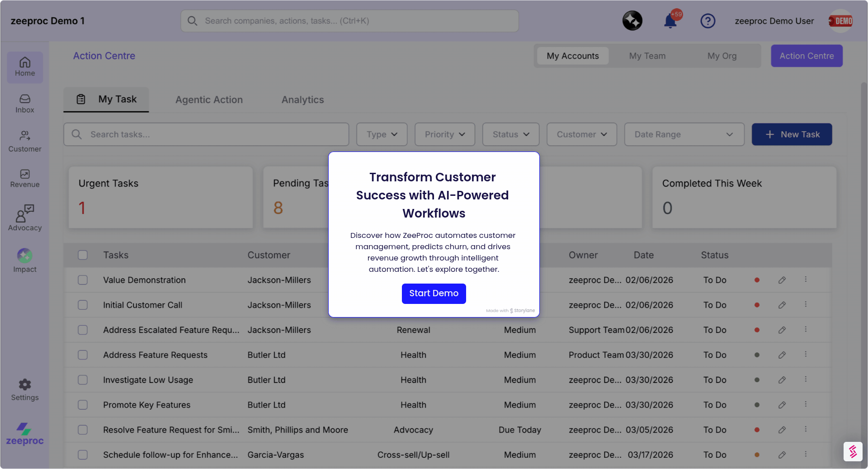Click the Garcia-Vargas customer cell

point(276,455)
